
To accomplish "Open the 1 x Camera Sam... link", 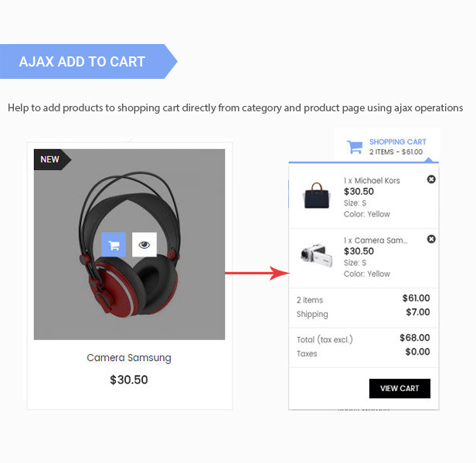I will coord(376,240).
